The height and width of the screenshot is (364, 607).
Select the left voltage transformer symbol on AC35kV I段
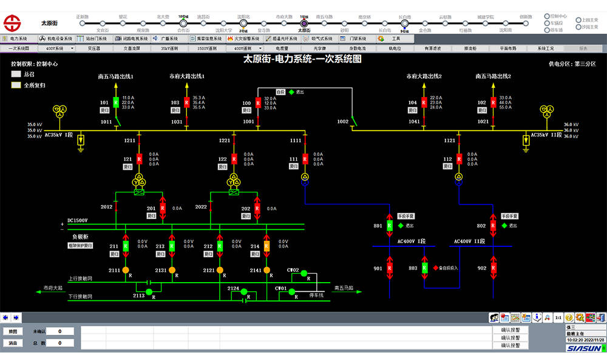[59, 111]
